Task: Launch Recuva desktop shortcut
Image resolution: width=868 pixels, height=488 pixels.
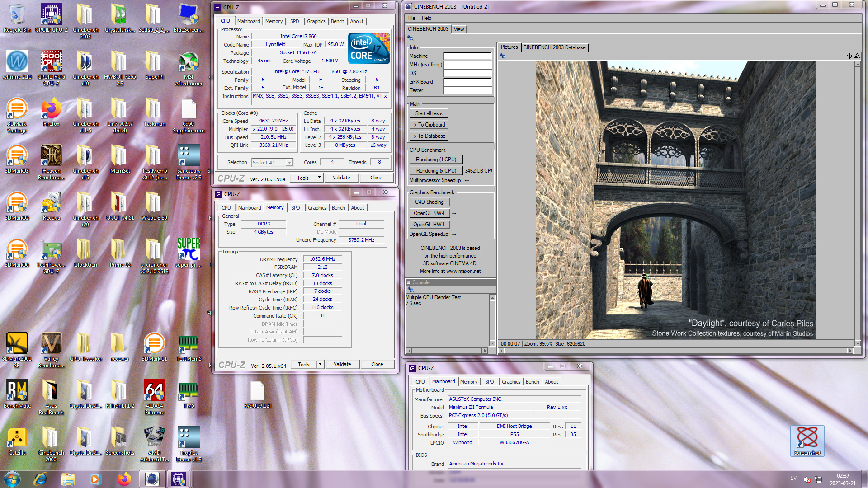Action: pos(52,206)
